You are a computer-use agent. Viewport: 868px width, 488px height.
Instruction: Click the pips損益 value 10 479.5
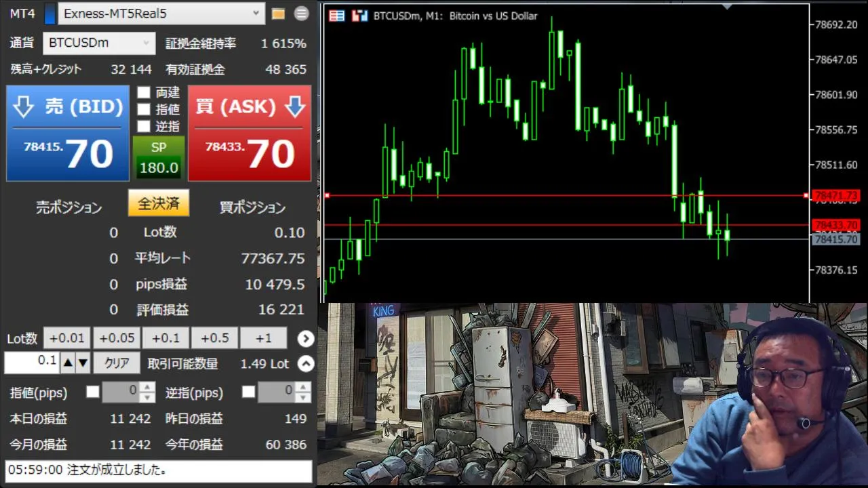(x=275, y=285)
